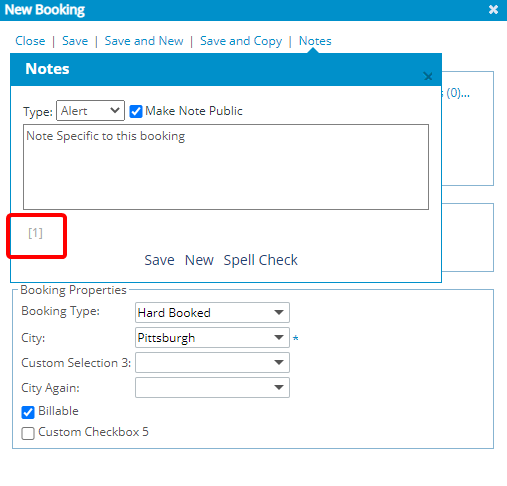507x486 pixels.
Task: Open the City Again dropdown
Action: click(212, 388)
